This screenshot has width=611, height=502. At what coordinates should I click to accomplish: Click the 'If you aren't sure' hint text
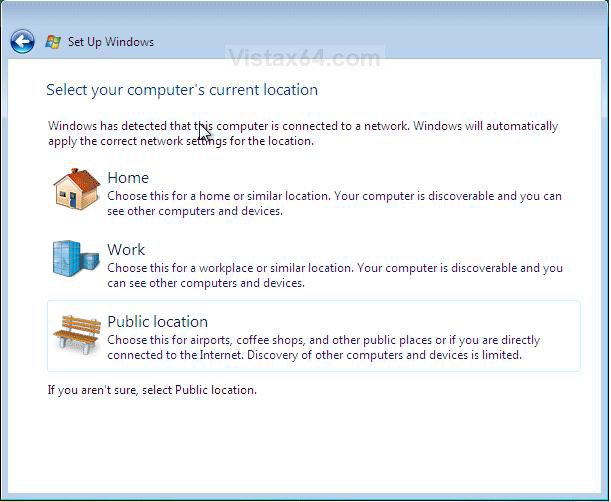(152, 390)
